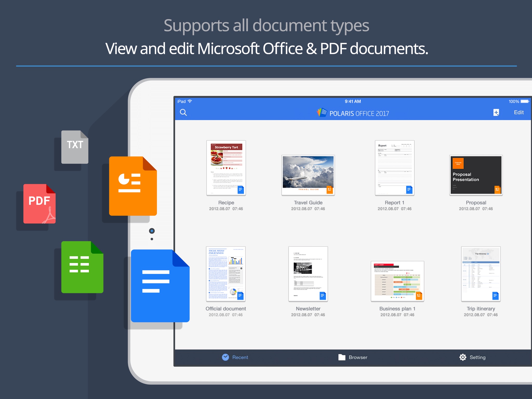532x399 pixels.
Task: Open the search magnifier icon
Action: 183,112
